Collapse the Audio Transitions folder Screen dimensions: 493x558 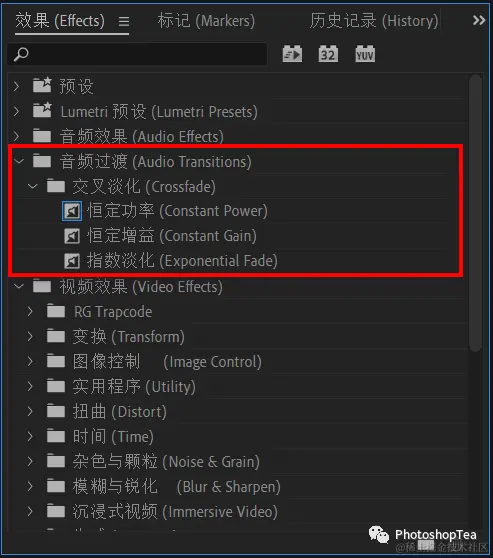pos(19,161)
